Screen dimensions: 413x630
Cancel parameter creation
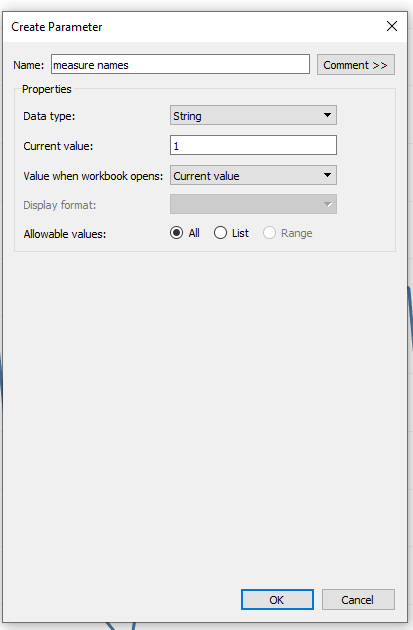coord(358,599)
